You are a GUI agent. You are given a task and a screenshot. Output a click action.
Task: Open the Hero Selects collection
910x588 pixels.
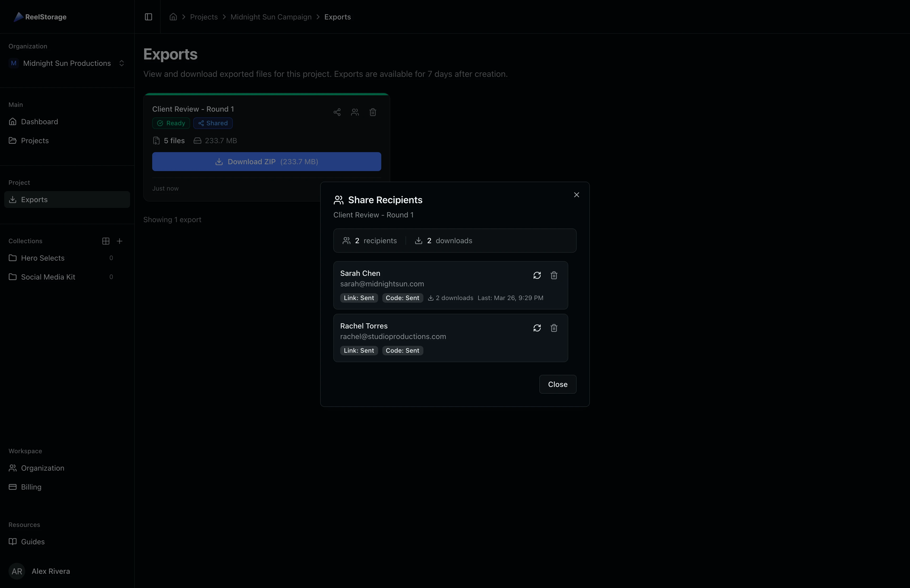point(42,258)
